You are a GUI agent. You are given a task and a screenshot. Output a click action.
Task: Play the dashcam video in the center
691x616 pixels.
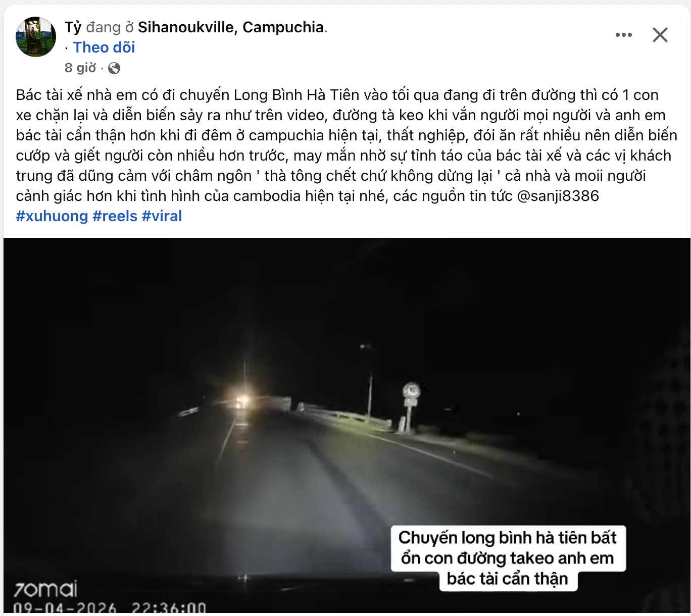pyautogui.click(x=347, y=427)
